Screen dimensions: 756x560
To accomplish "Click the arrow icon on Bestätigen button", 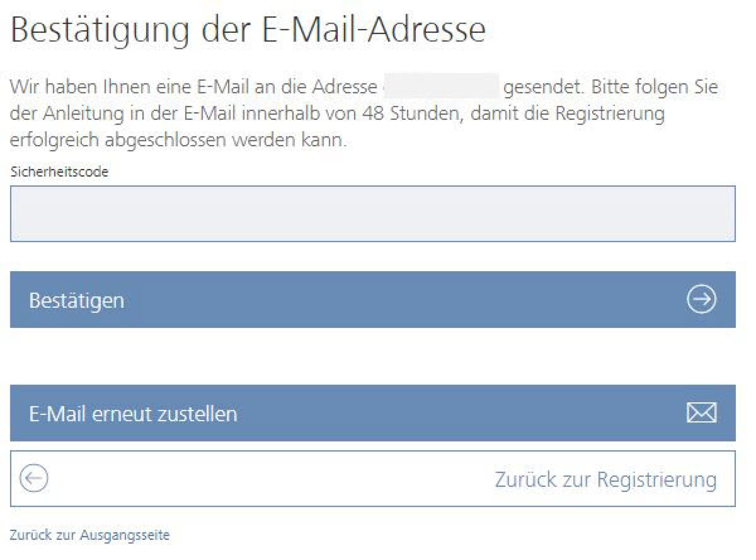I will 701,299.
